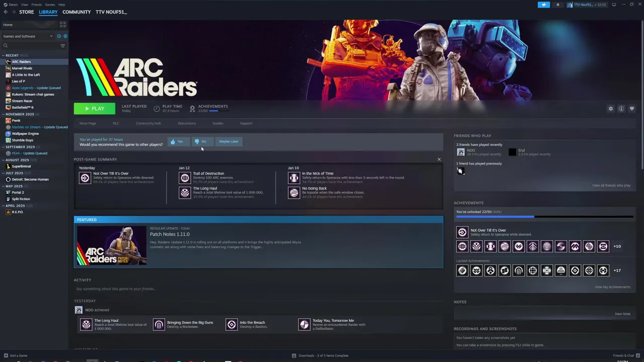Open the Community Hub link
This screenshot has width=644, height=362.
pos(148,123)
